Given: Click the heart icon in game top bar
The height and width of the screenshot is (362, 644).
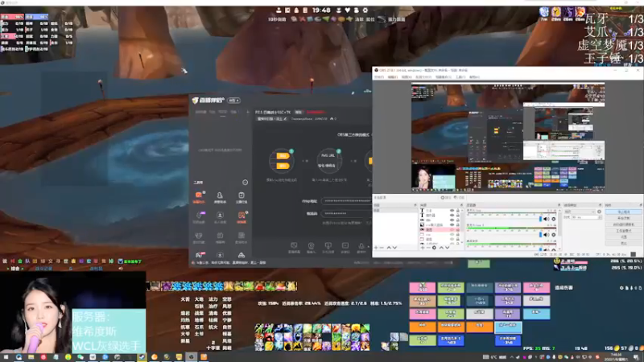Looking at the screenshot, I should [348, 10].
